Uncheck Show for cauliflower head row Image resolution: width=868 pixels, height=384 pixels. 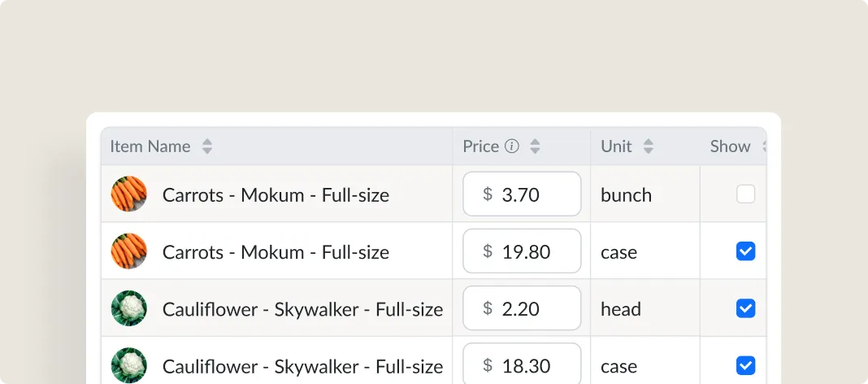pos(745,308)
